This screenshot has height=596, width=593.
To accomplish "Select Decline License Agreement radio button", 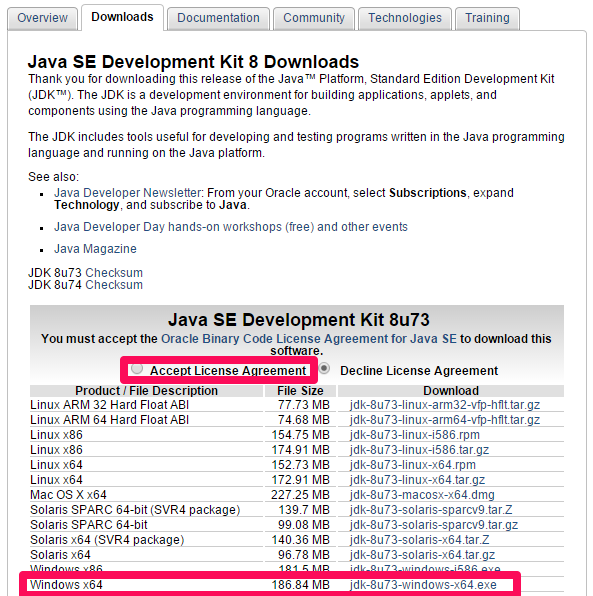I will 324,368.
